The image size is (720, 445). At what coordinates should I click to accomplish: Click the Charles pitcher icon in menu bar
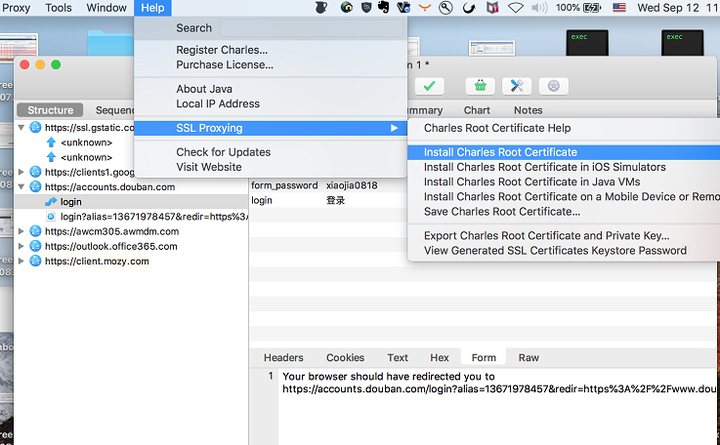(x=321, y=7)
